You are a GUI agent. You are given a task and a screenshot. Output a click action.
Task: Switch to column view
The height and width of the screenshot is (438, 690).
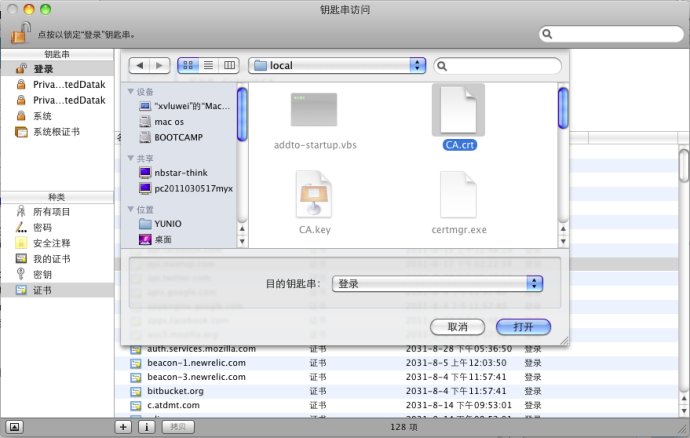(x=229, y=66)
